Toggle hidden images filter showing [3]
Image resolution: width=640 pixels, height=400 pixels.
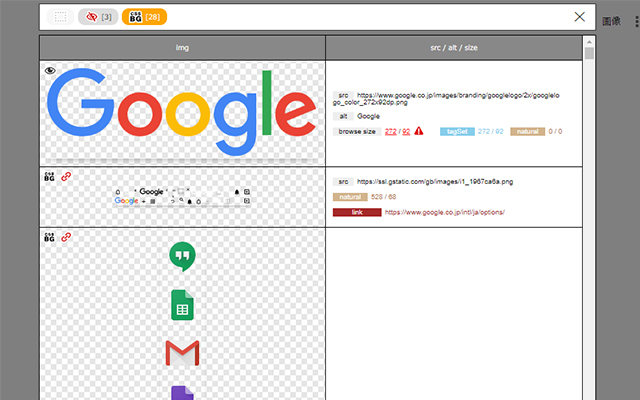coord(98,17)
